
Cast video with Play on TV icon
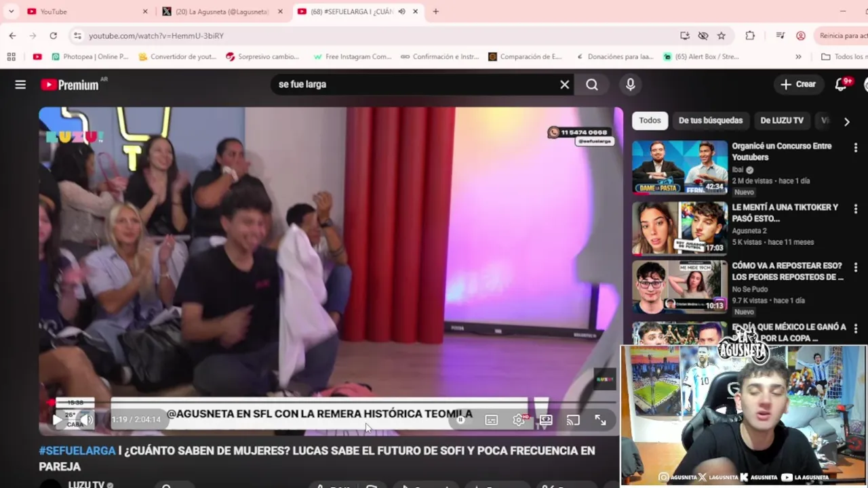573,420
